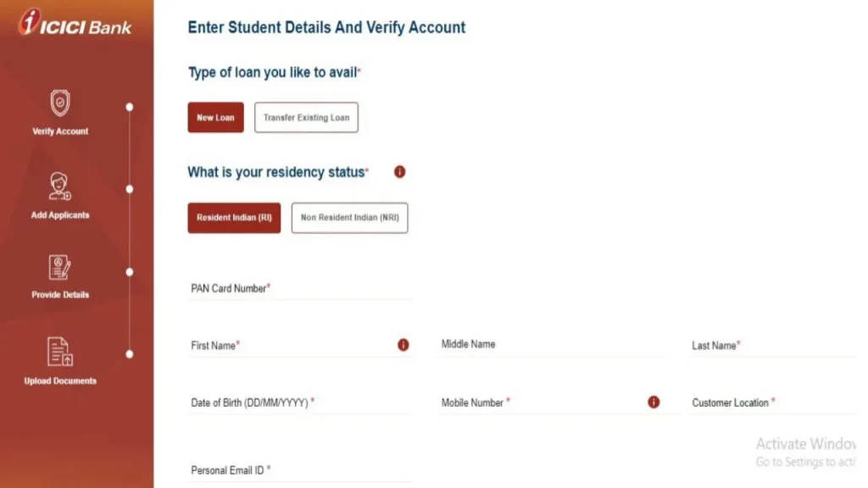Focus the PAN Card Number field
The height and width of the screenshot is (488, 868).
[x=298, y=289]
